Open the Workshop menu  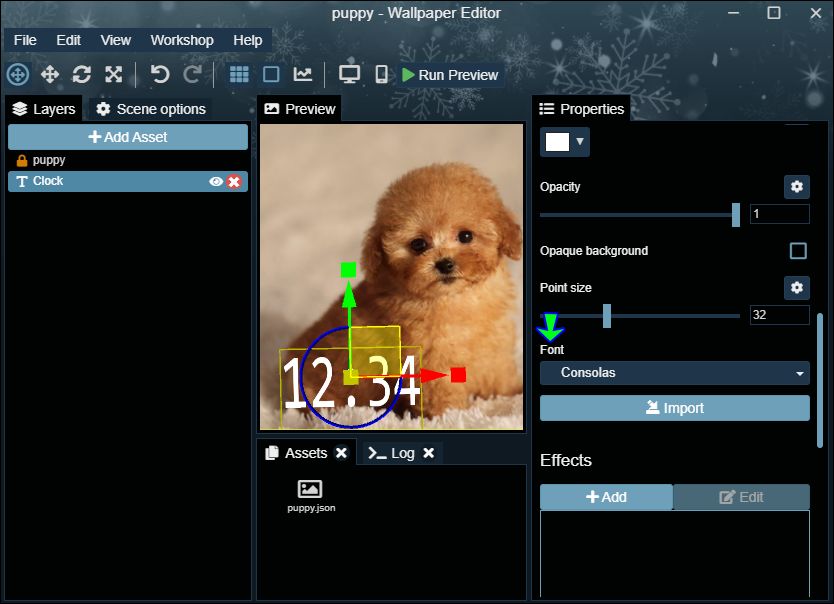coord(182,40)
